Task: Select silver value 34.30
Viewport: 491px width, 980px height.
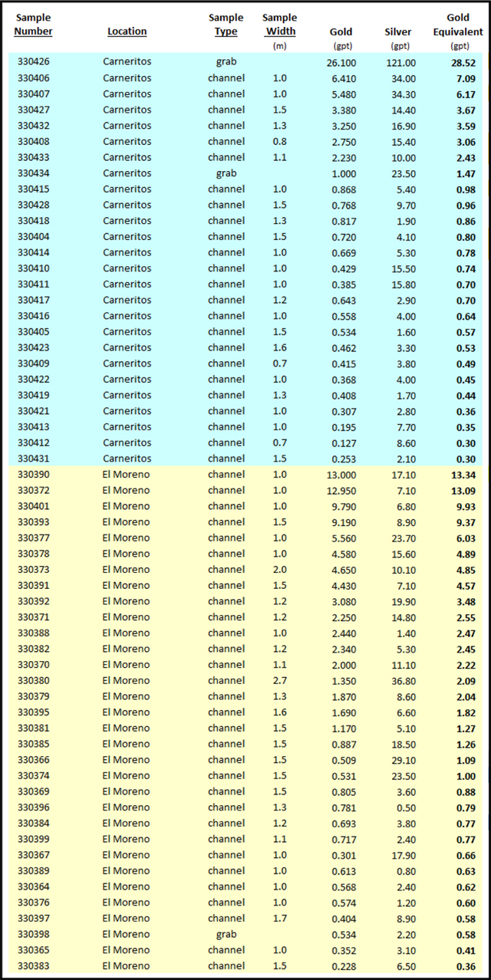Action: coord(403,94)
